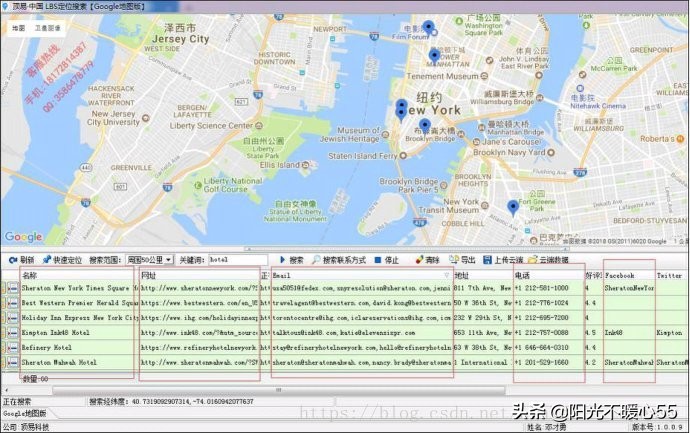Viewport: 690px width, 433px height.
Task: Click 搜索联系方式 magnifier to search contacts
Action: (316, 260)
